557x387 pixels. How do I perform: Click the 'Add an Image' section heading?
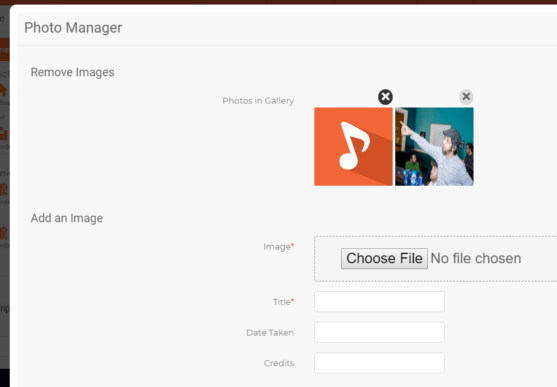(x=67, y=218)
